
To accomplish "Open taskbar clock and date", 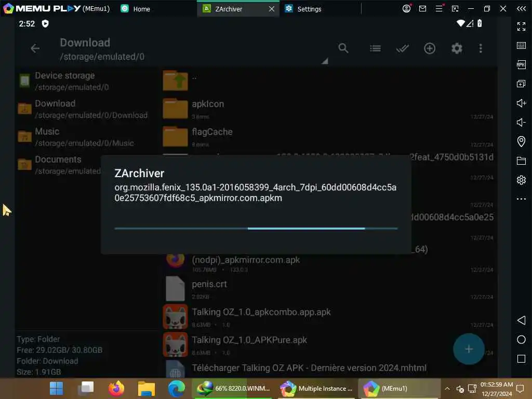I will click(x=496, y=389).
